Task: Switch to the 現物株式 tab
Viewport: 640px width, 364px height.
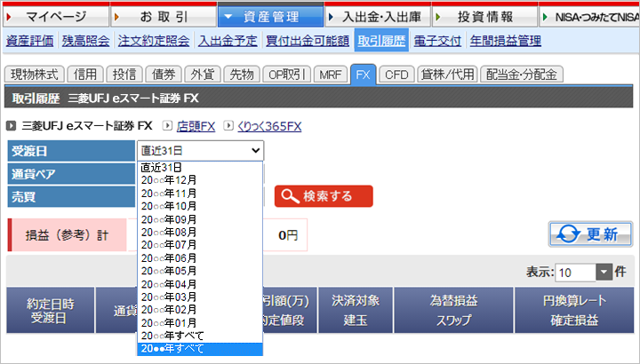Action: 35,75
